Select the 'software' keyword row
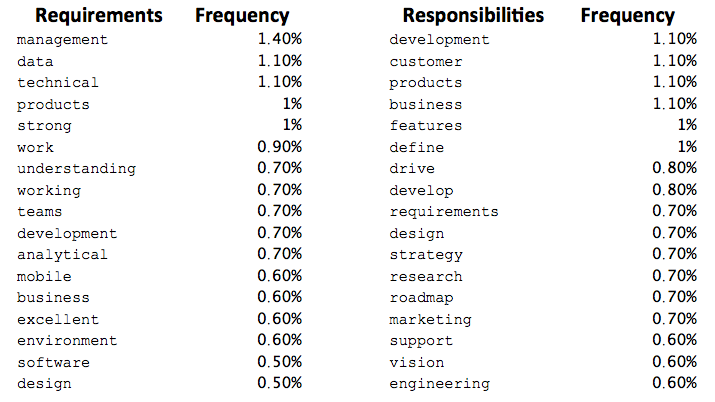 53,363
